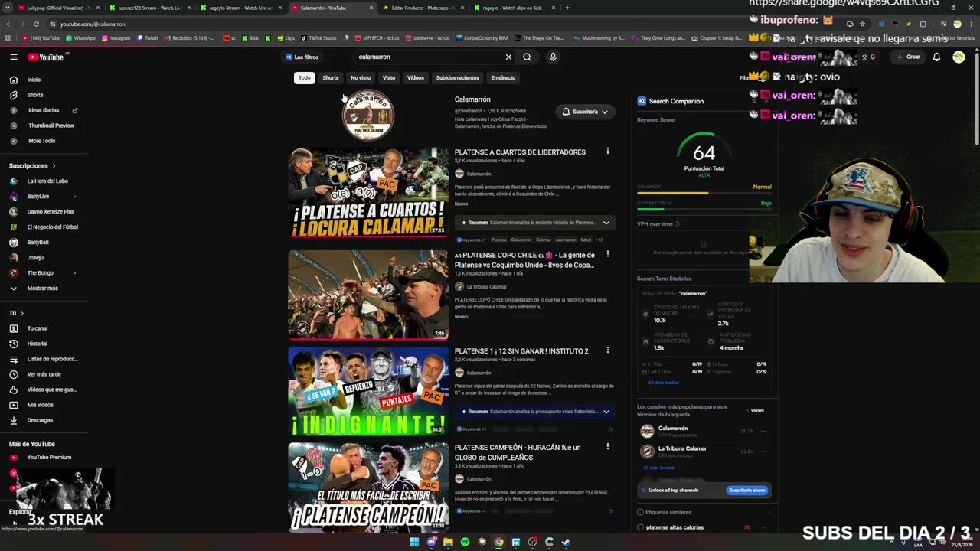Clear the search box with the X

[x=508, y=57]
